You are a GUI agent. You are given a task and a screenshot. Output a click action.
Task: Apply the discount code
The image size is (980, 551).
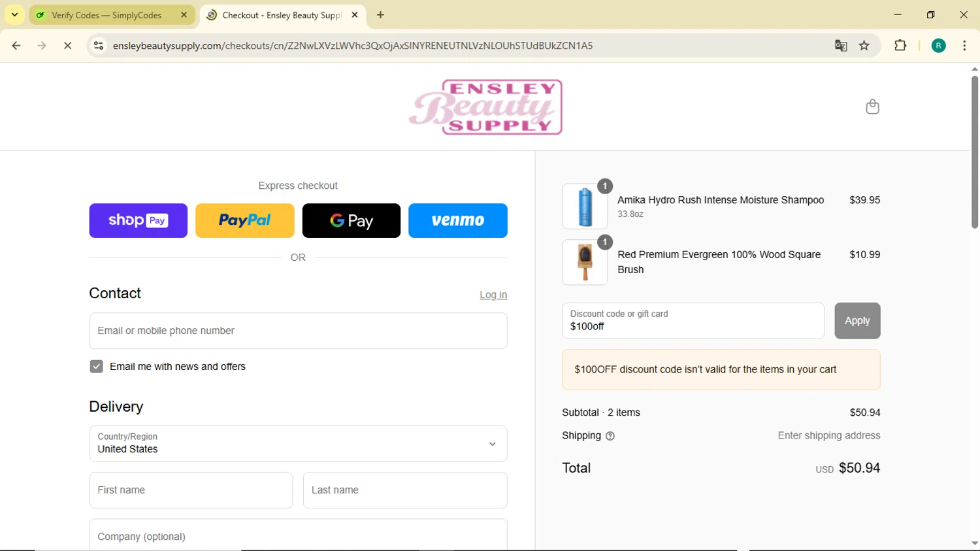(x=857, y=321)
